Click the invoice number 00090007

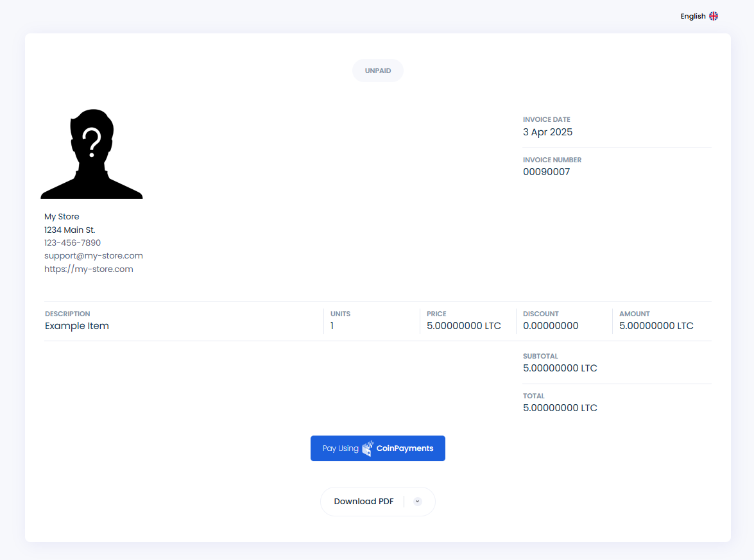coord(546,172)
